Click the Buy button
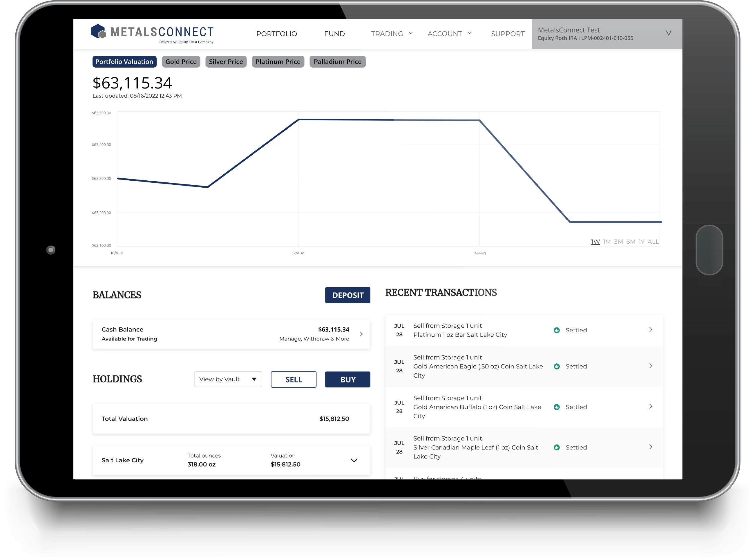 [x=347, y=380]
